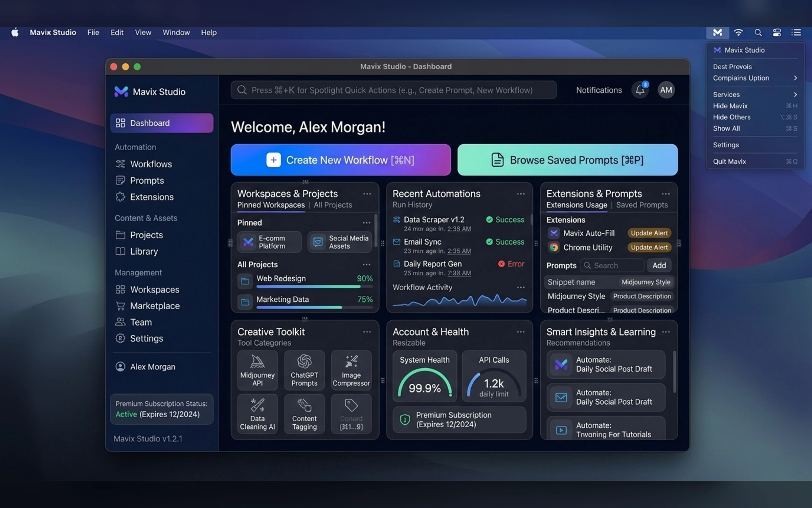The width and height of the screenshot is (812, 508).
Task: Open Workflow Activity ellipsis menu
Action: pos(521,288)
